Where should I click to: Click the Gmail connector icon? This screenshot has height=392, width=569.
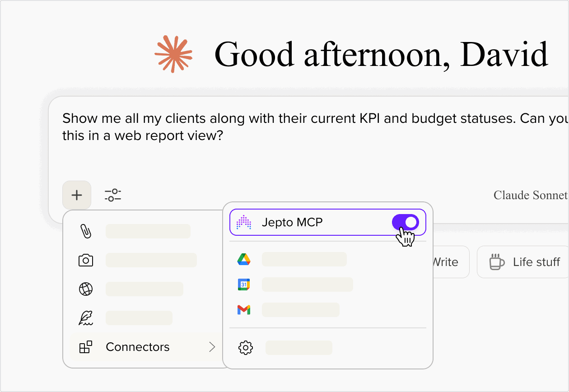[x=244, y=310]
